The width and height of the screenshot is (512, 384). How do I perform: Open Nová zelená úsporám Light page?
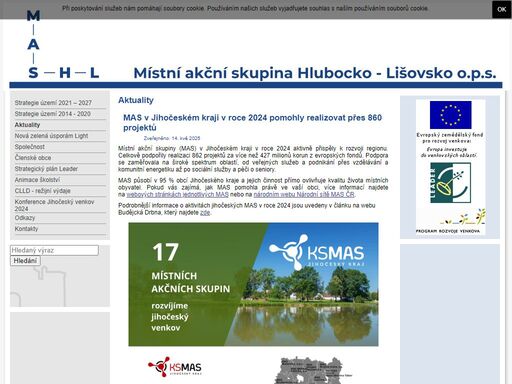[x=51, y=136]
